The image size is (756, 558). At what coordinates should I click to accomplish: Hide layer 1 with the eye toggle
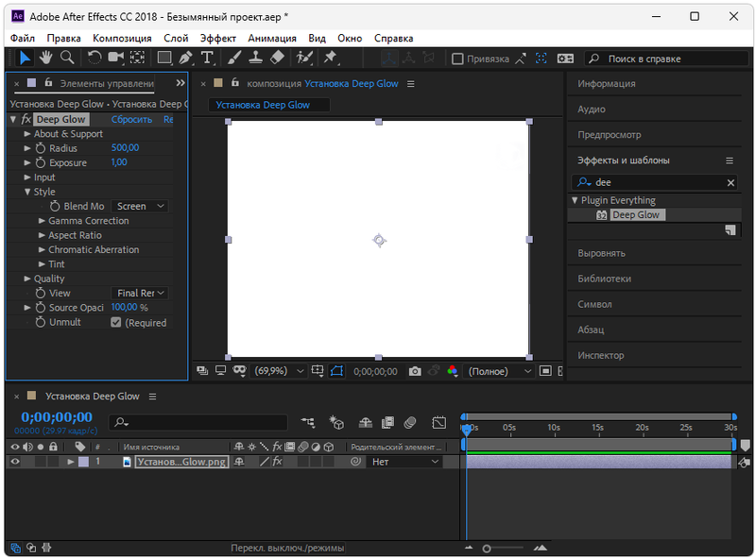15,462
